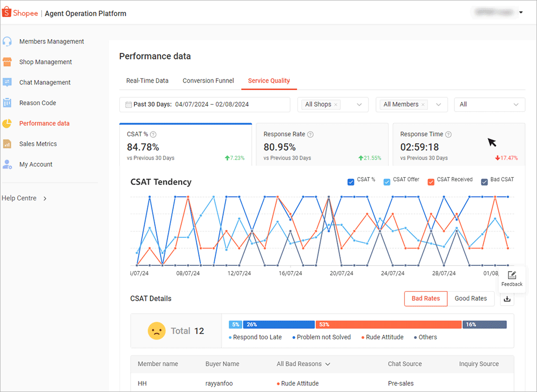The width and height of the screenshot is (537, 392).
Task: Open the Conversion Funnel tab
Action: point(208,81)
